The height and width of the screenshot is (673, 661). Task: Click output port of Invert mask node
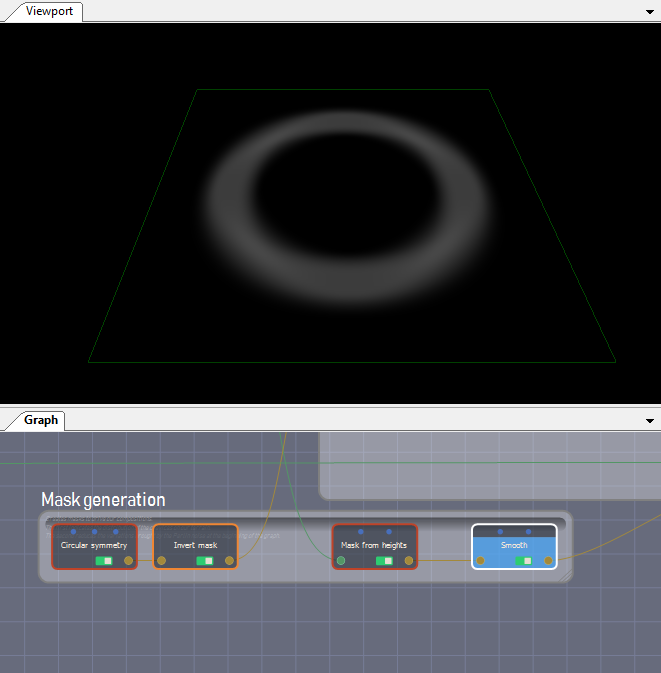point(230,561)
